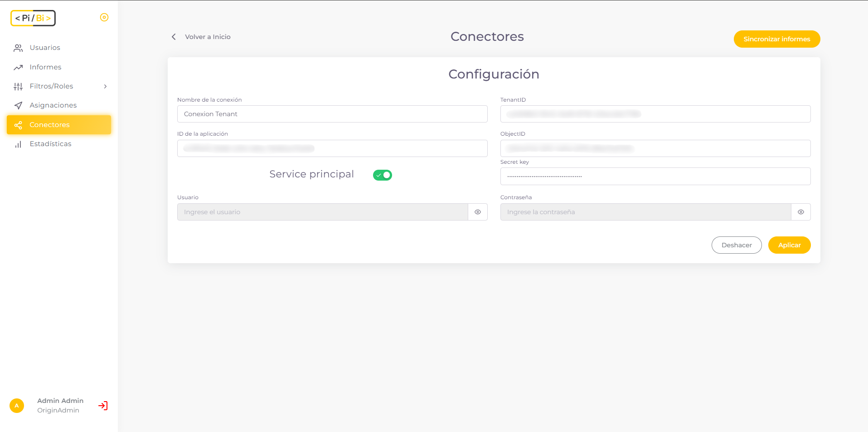Click the red logout icon

tap(103, 406)
